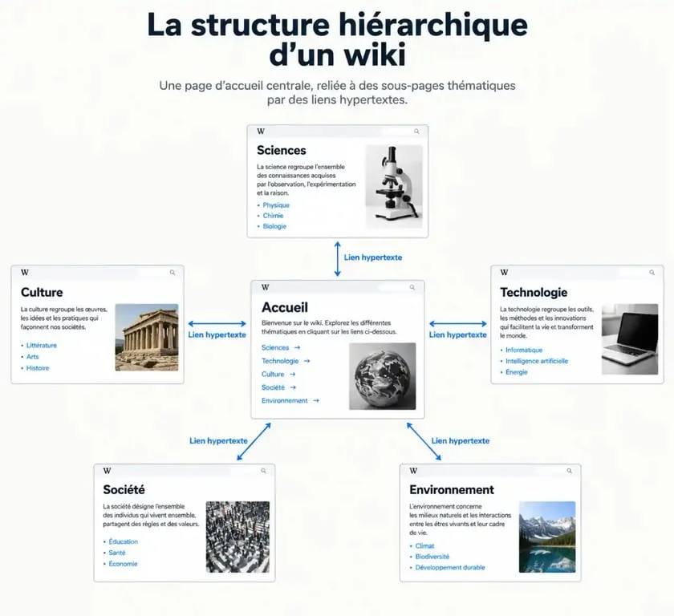
Task: Click the search icon in the Environnement page
Action: [x=570, y=471]
